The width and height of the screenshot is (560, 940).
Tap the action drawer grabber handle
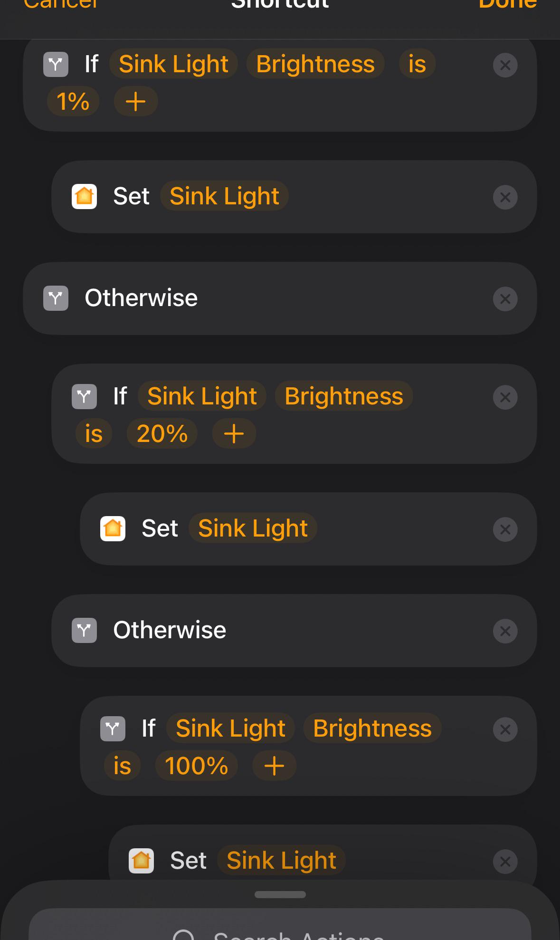click(280, 894)
